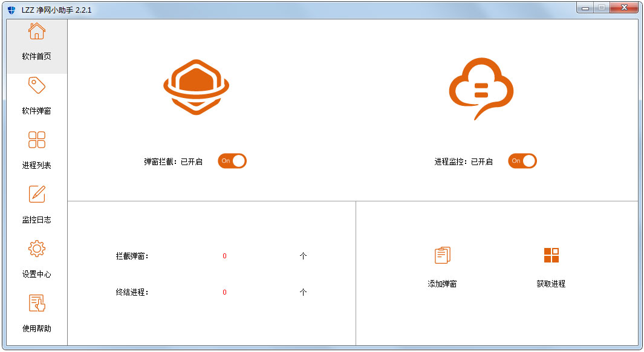This screenshot has height=352, width=644.
Task: Click the app shield icon in title bar
Action: 11,10
